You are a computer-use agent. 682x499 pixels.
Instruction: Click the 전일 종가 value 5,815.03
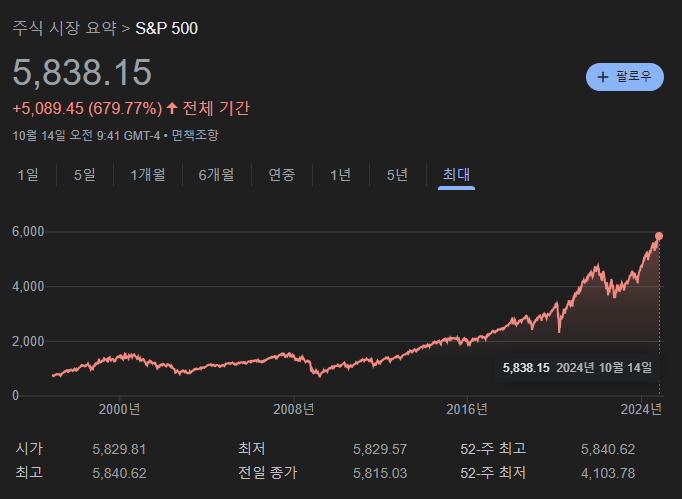point(380,473)
